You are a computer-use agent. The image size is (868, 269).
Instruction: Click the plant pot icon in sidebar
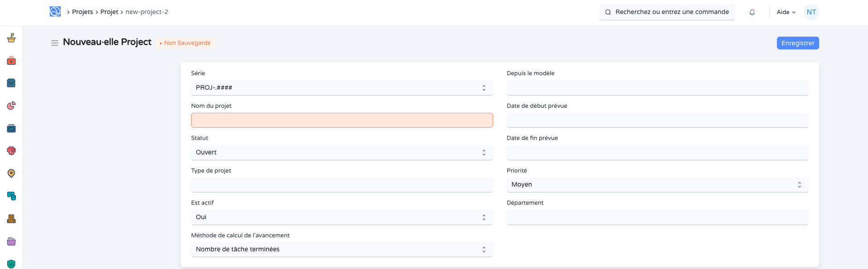point(11,38)
